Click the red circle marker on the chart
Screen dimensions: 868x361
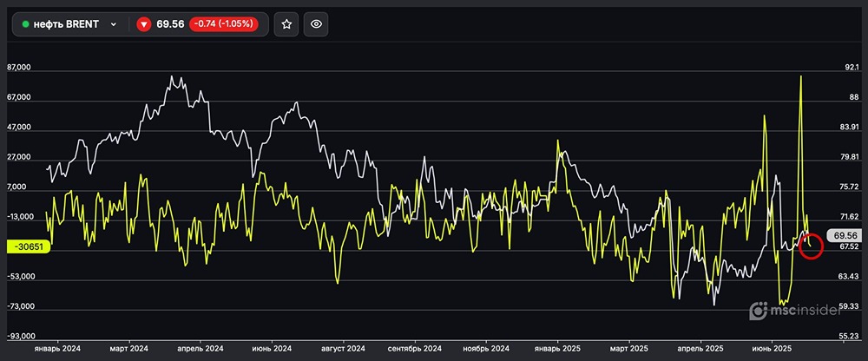click(810, 246)
